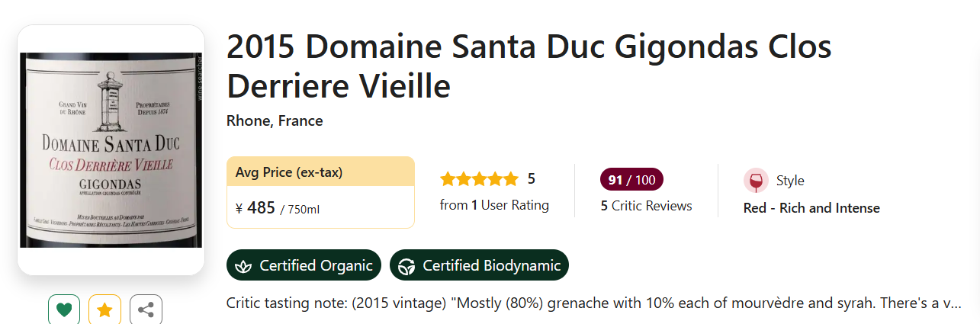Screen dimensions: 980x324
Task: Click the leaf icon in Certified Organic
Action: tap(243, 266)
